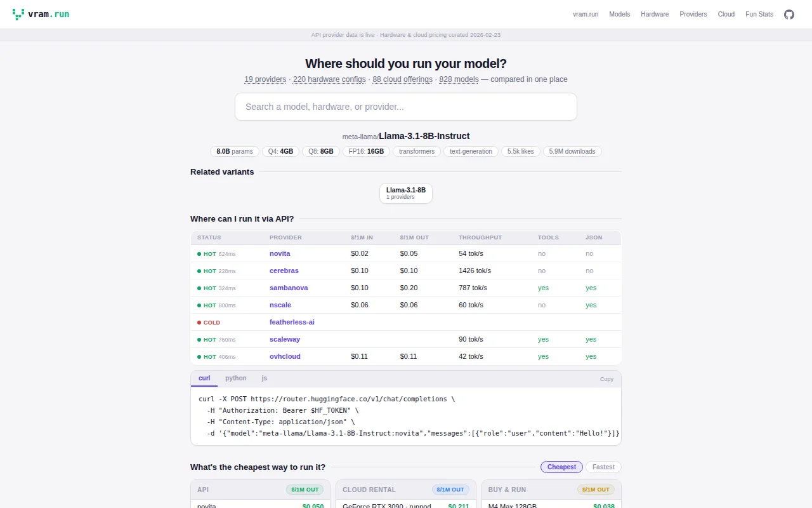Click the transformers tag
812x508 pixels.
pyautogui.click(x=417, y=151)
